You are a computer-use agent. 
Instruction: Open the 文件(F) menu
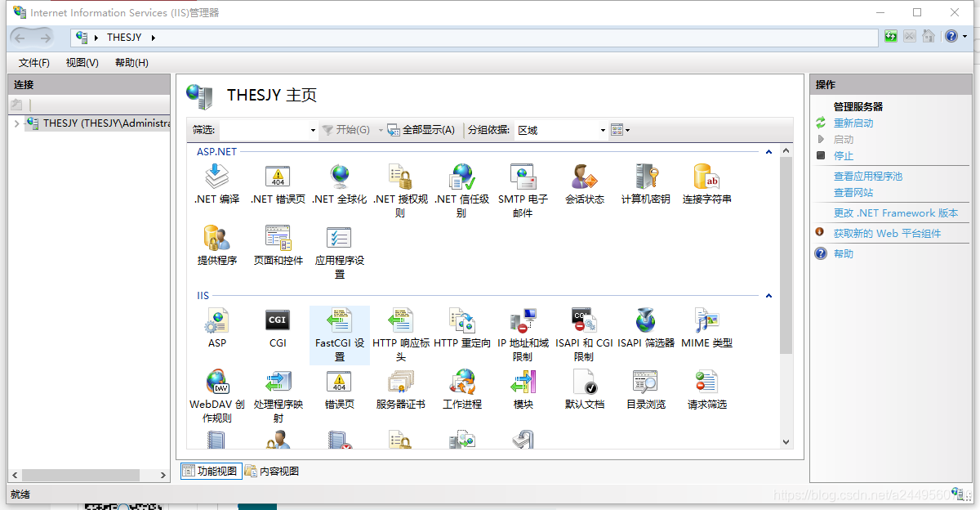coord(34,63)
